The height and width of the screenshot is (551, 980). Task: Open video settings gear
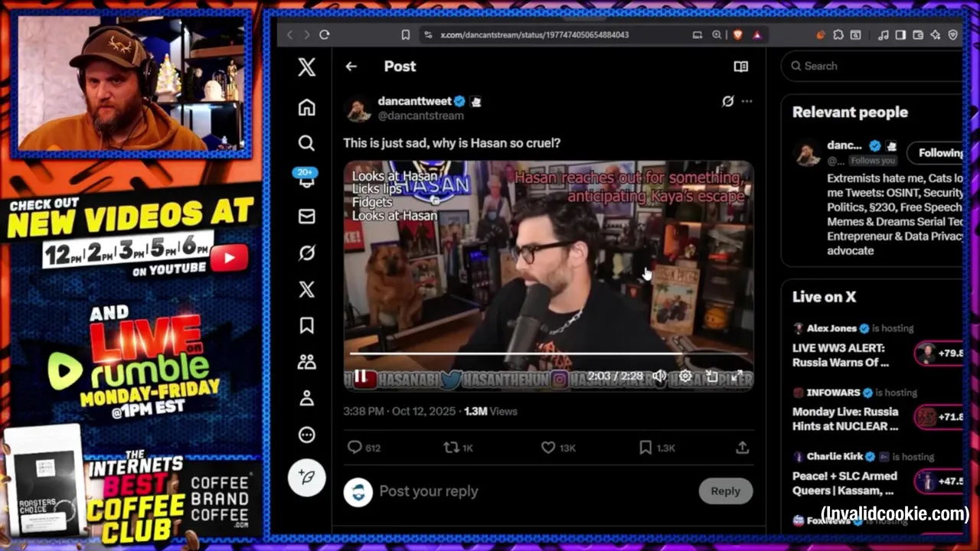[x=685, y=376]
